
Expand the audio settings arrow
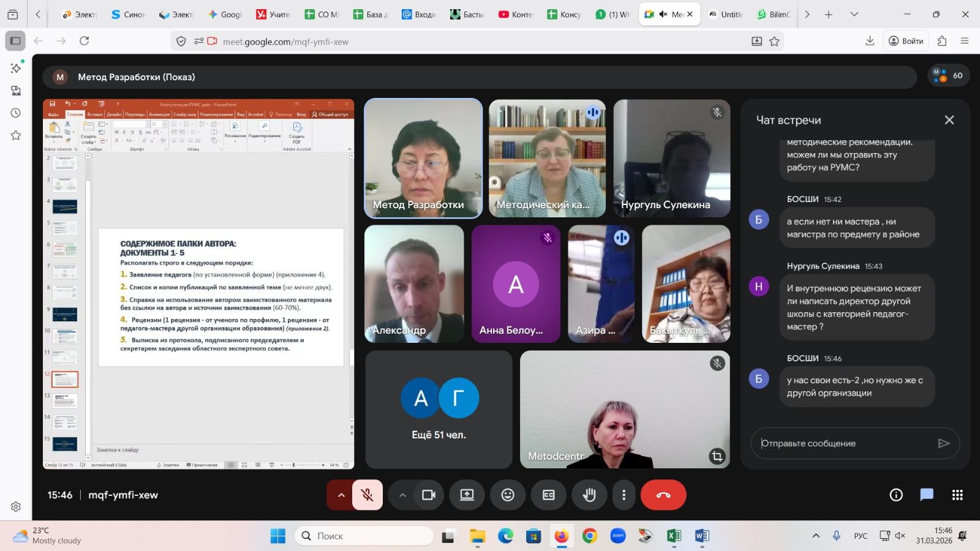click(x=341, y=495)
